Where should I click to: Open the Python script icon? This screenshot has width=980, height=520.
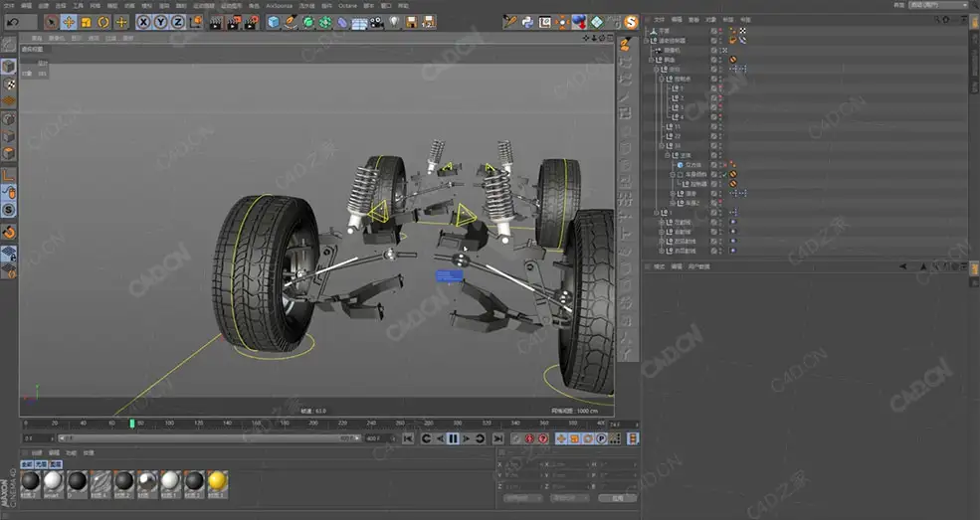[x=527, y=23]
